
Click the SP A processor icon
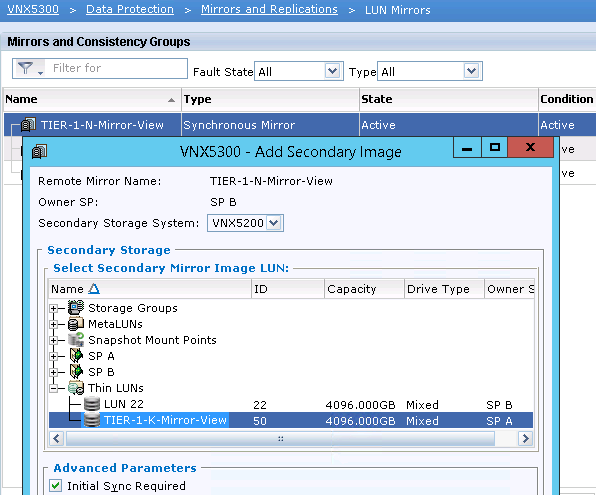[76, 356]
